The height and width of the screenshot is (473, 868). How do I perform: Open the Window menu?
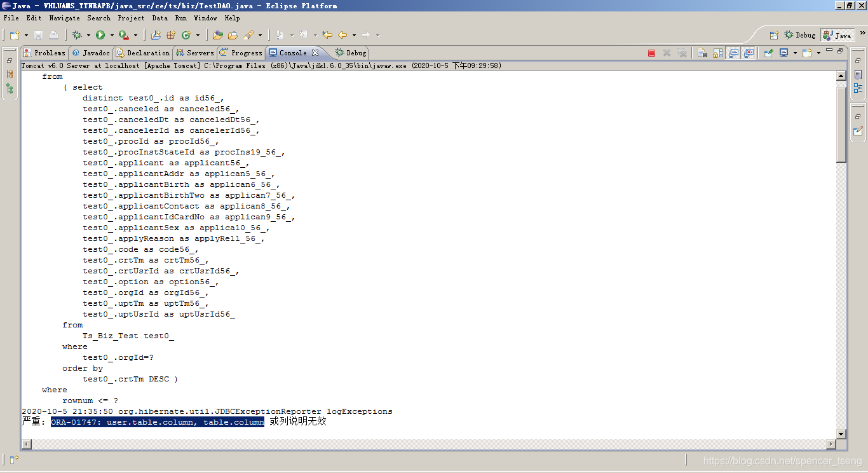click(205, 18)
